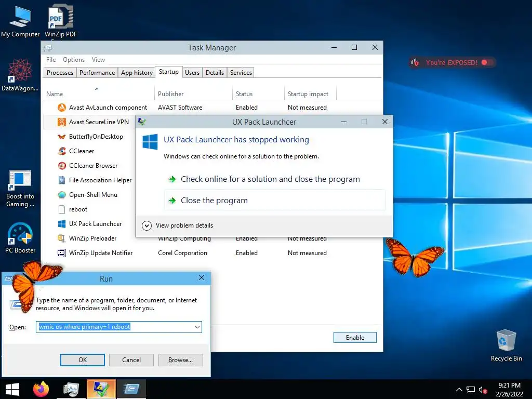Click the Enable button in Task Manager

[x=355, y=338]
